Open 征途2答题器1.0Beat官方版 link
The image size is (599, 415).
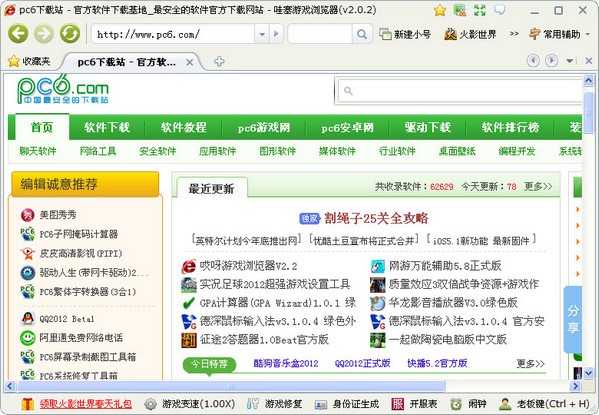(x=264, y=339)
